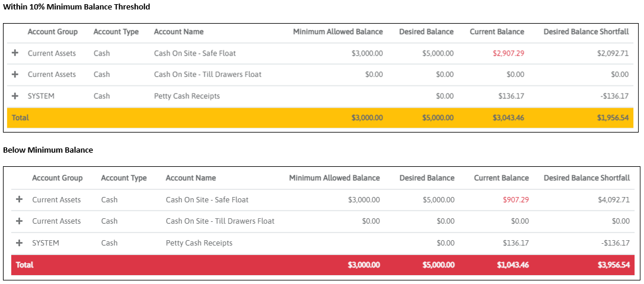This screenshot has height=284, width=644.
Task: Expand Petty Cash Receipts row in Within 10% table
Action: [15, 96]
